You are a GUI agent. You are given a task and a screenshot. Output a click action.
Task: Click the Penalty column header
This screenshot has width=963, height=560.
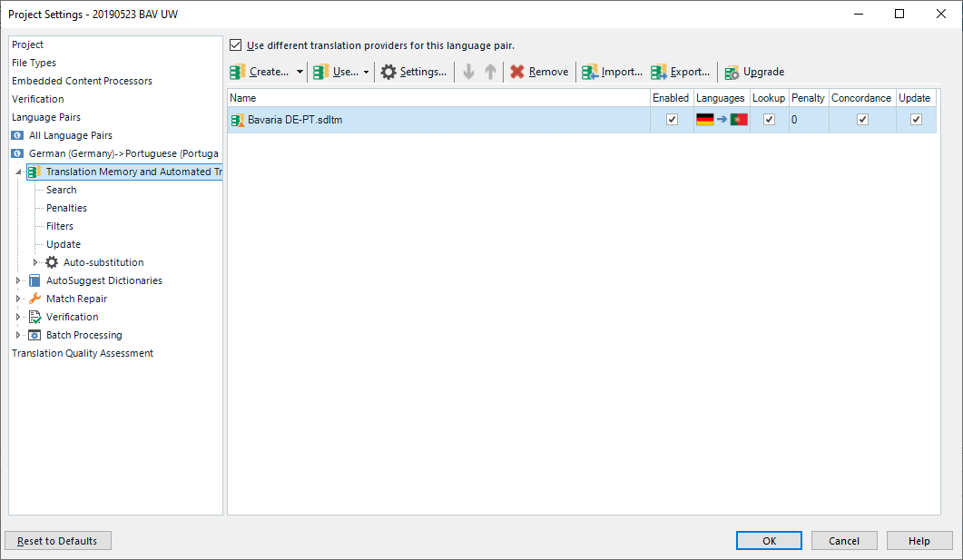(808, 98)
